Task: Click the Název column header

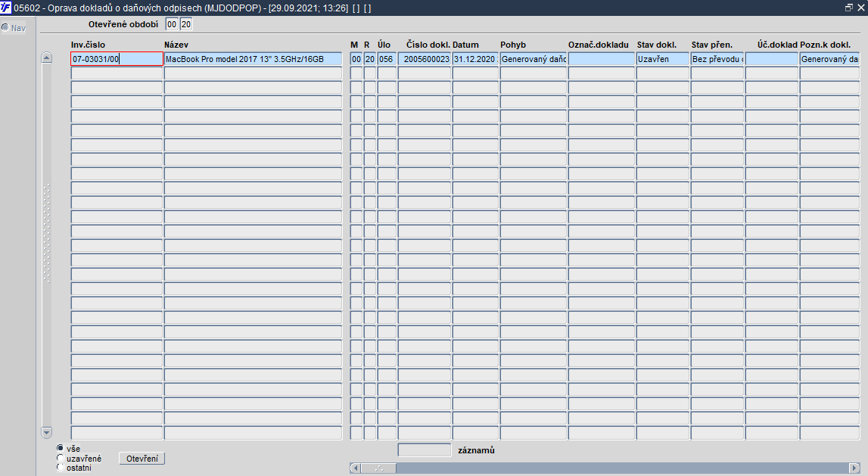Action: pyautogui.click(x=176, y=45)
